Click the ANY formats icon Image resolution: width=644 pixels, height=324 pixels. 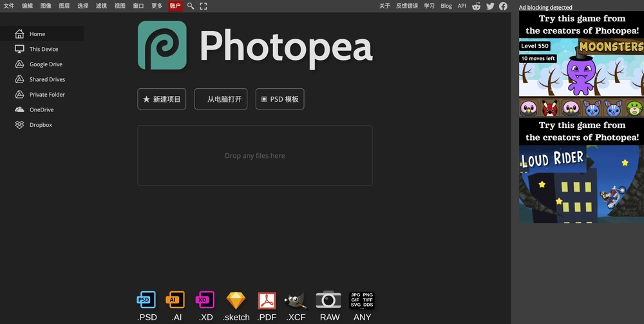tap(362, 301)
